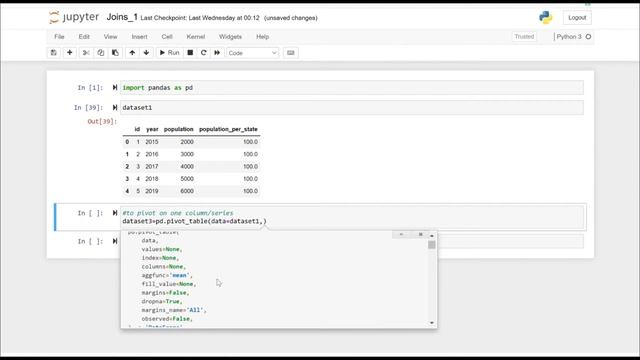Restart the kernel icon

204,53
